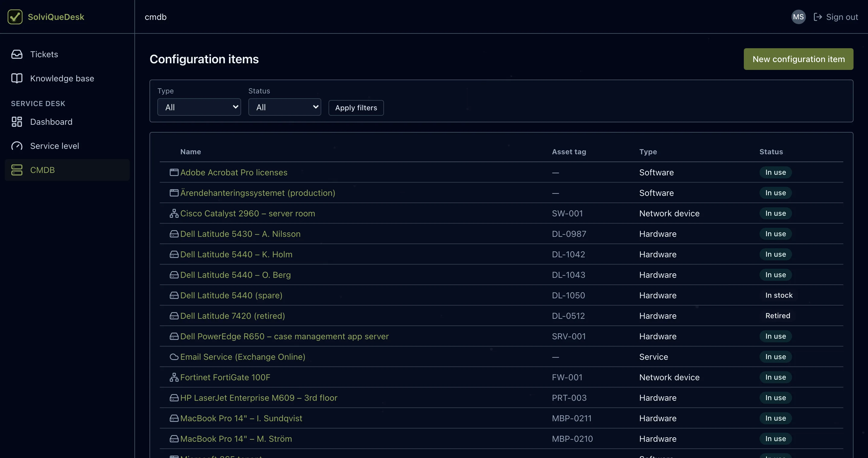Viewport: 868px width, 458px height.
Task: Click software icon beside Ärendehanteringssystemet (production)
Action: (x=174, y=193)
